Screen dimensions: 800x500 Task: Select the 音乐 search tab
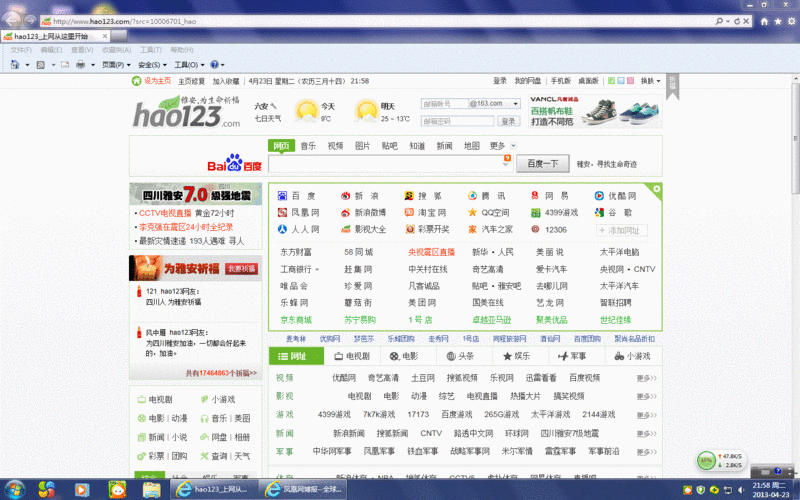308,146
